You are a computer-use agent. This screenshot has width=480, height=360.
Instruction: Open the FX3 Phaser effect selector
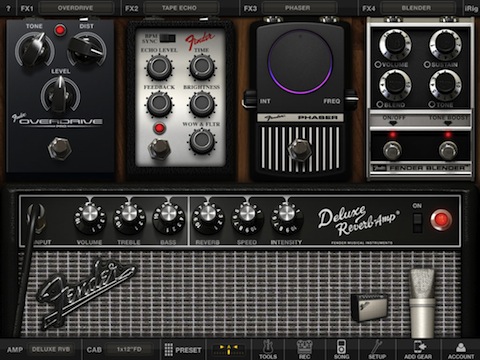coord(298,8)
